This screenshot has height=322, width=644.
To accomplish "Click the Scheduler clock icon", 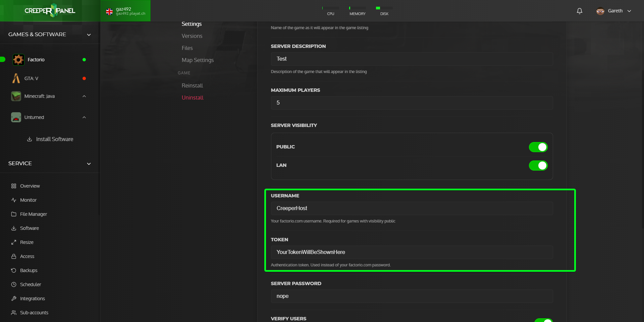I will pos(14,284).
